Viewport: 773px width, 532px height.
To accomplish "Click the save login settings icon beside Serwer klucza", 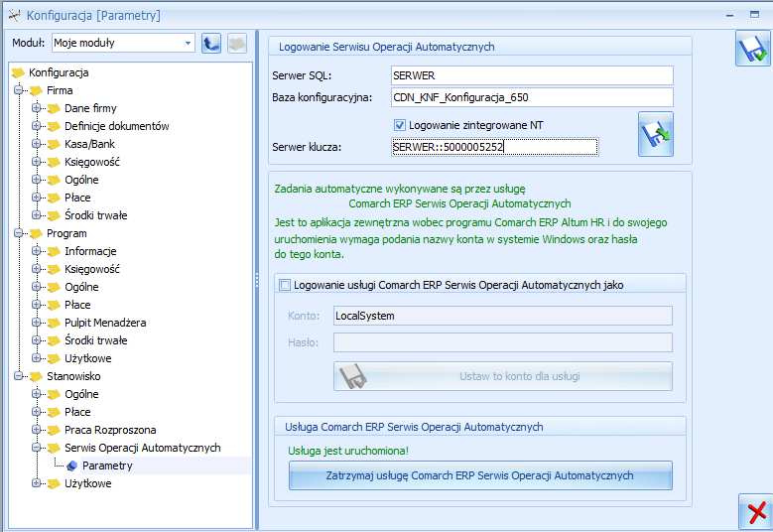I will pos(655,134).
